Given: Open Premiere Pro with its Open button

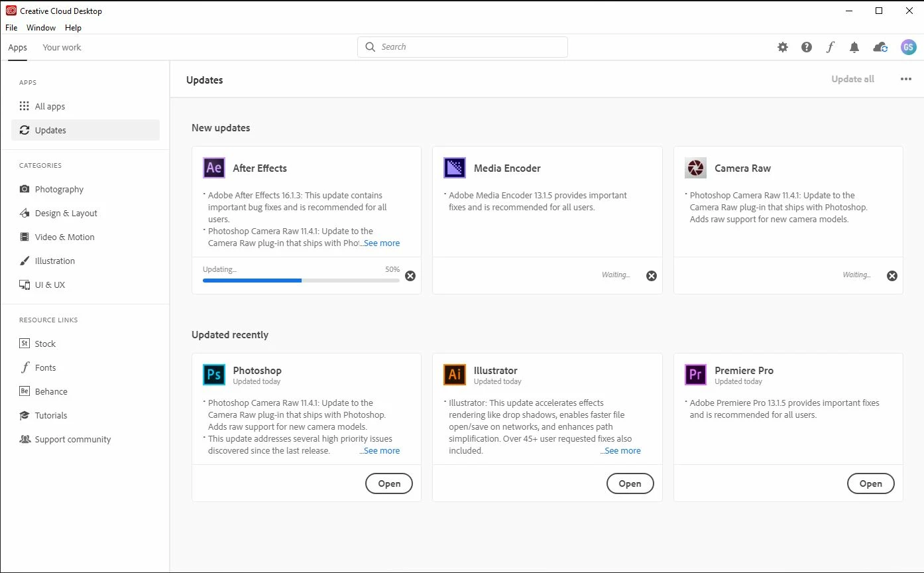Looking at the screenshot, I should tap(871, 483).
